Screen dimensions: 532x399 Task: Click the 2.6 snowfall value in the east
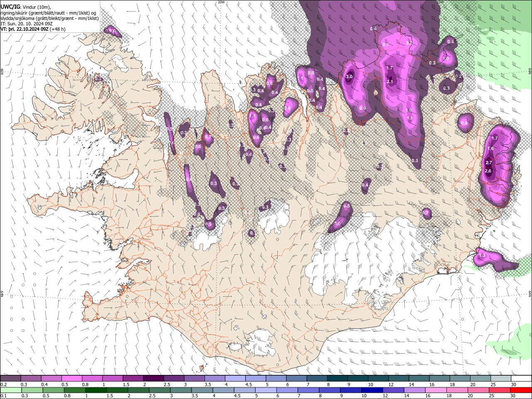[488, 171]
